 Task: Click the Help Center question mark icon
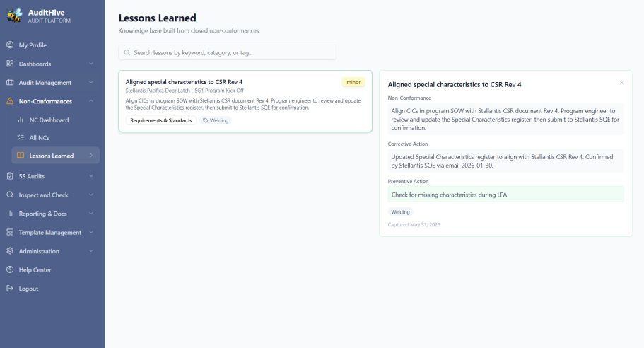(10, 269)
